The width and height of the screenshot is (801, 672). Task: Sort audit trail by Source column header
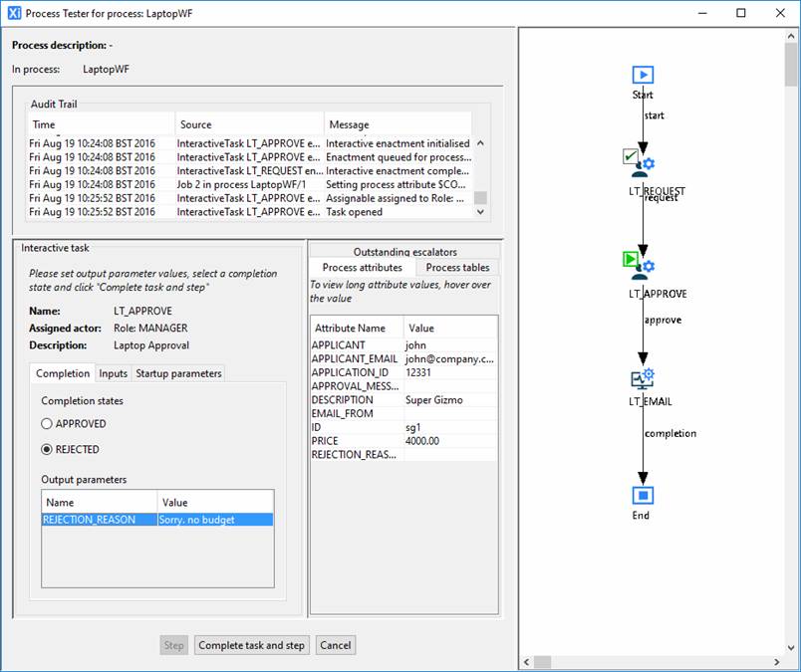pyautogui.click(x=249, y=124)
